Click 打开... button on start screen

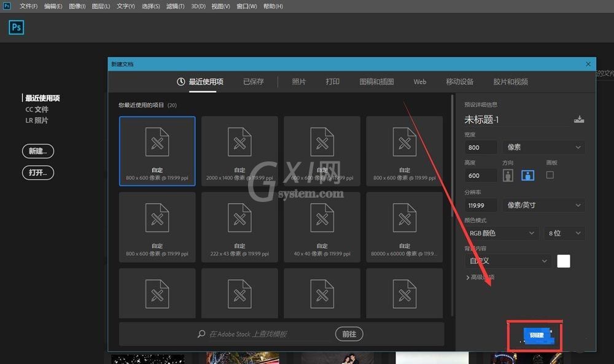pos(38,172)
